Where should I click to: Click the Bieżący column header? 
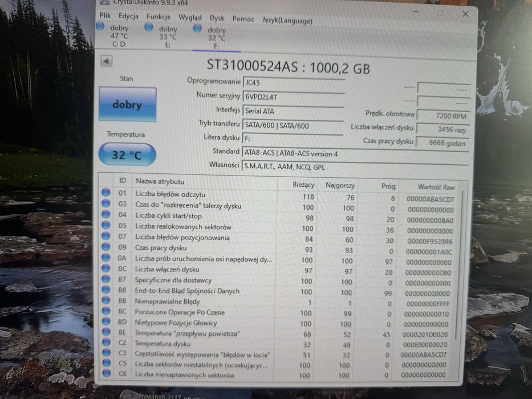(x=298, y=185)
